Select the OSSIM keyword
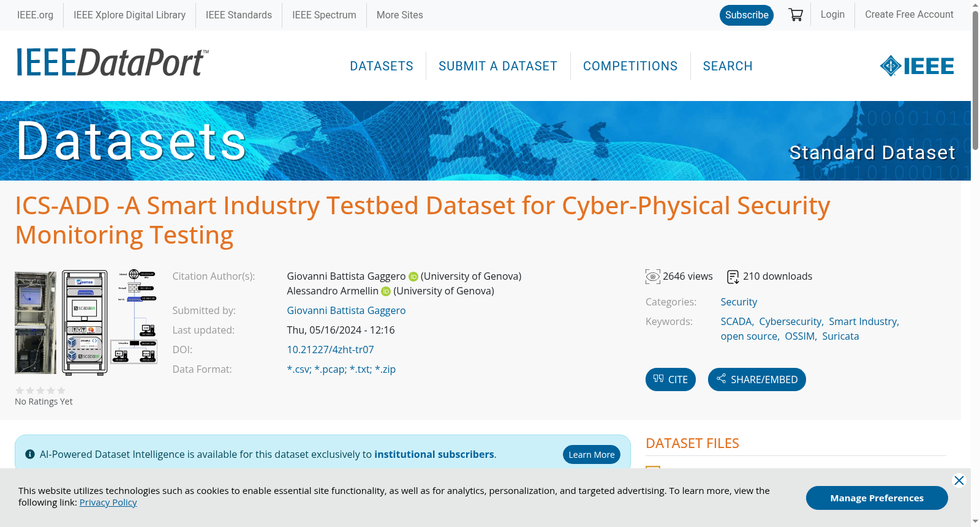980x527 pixels. point(800,337)
